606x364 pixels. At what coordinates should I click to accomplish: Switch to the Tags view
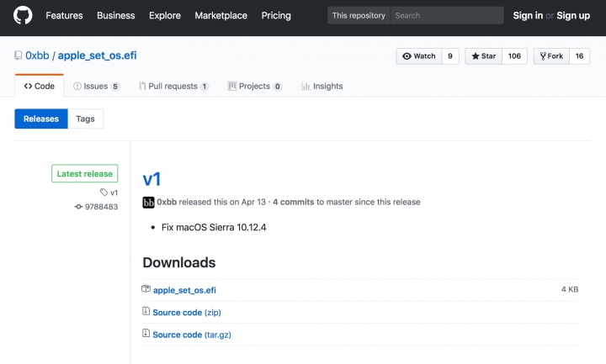[x=85, y=119]
